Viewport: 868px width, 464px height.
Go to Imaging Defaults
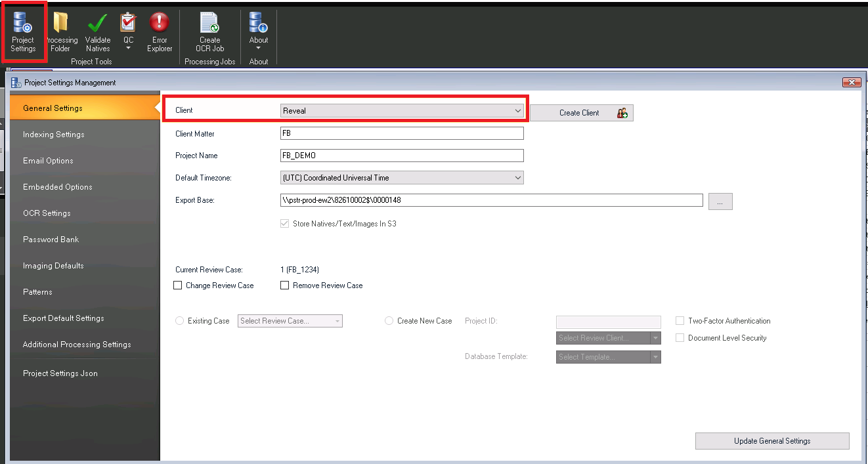85,266
